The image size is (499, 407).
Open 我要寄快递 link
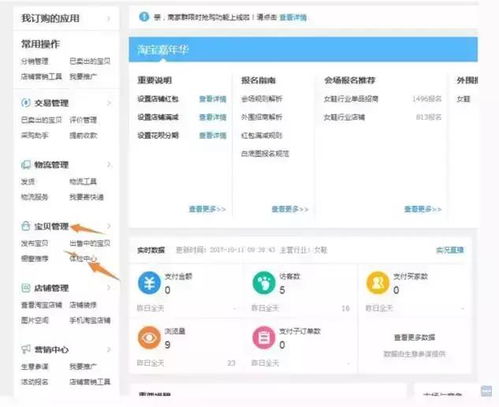point(86,197)
